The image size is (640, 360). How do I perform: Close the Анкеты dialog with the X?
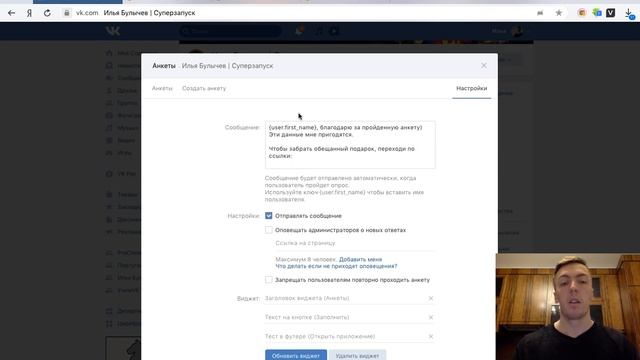click(484, 66)
